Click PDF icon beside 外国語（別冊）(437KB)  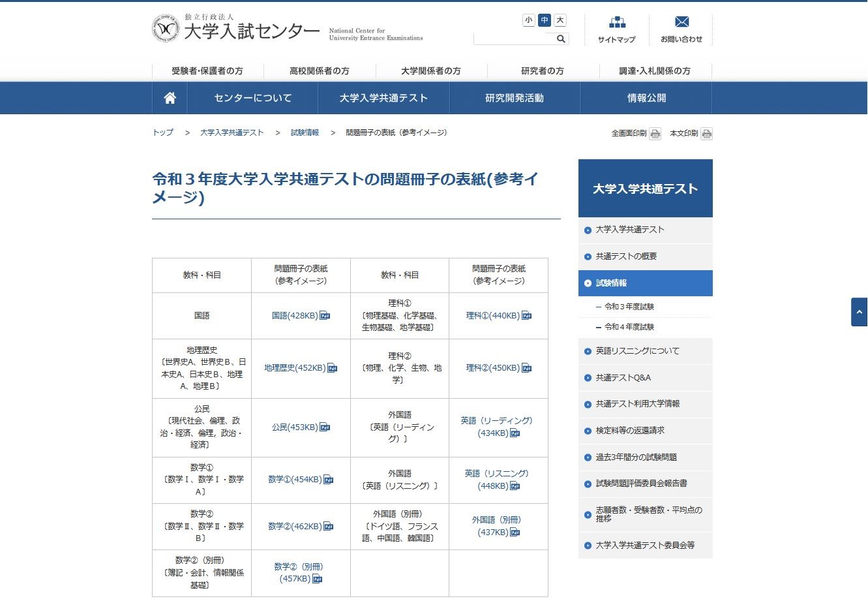tap(515, 533)
